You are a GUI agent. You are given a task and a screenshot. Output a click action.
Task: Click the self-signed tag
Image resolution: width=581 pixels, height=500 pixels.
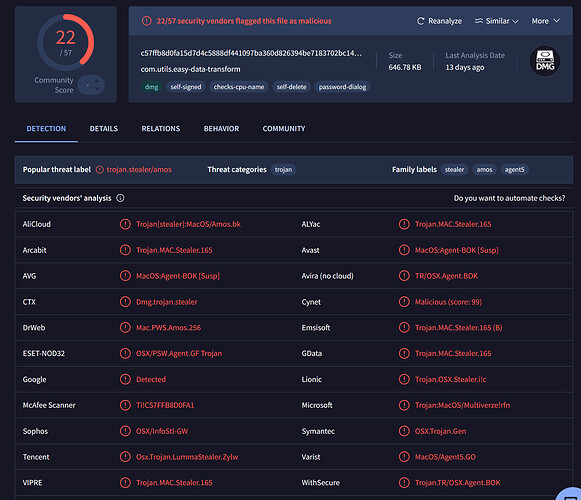[x=186, y=87]
